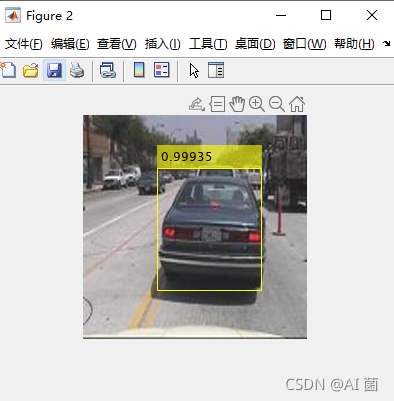Viewport: 394px width, 401px height.
Task: Open the 插入(I) menu
Action: [x=163, y=44]
